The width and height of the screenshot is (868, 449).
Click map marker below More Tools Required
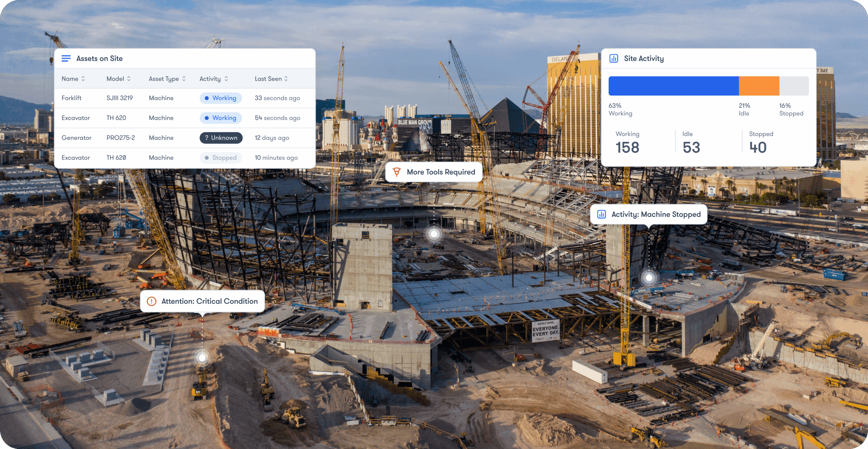coord(434,234)
